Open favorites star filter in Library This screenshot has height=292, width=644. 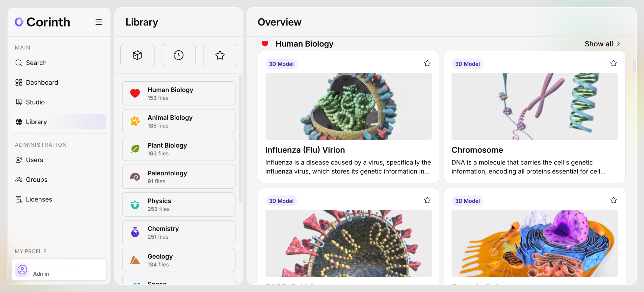220,55
